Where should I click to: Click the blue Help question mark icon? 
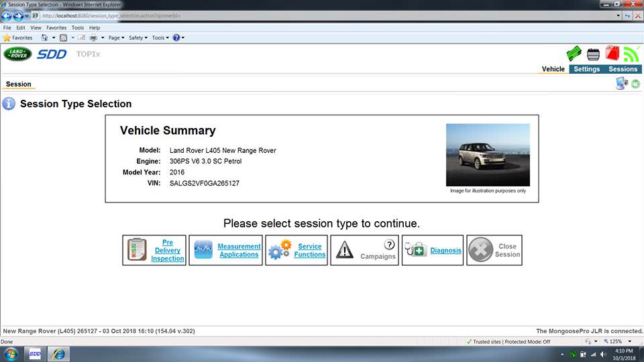(176, 38)
